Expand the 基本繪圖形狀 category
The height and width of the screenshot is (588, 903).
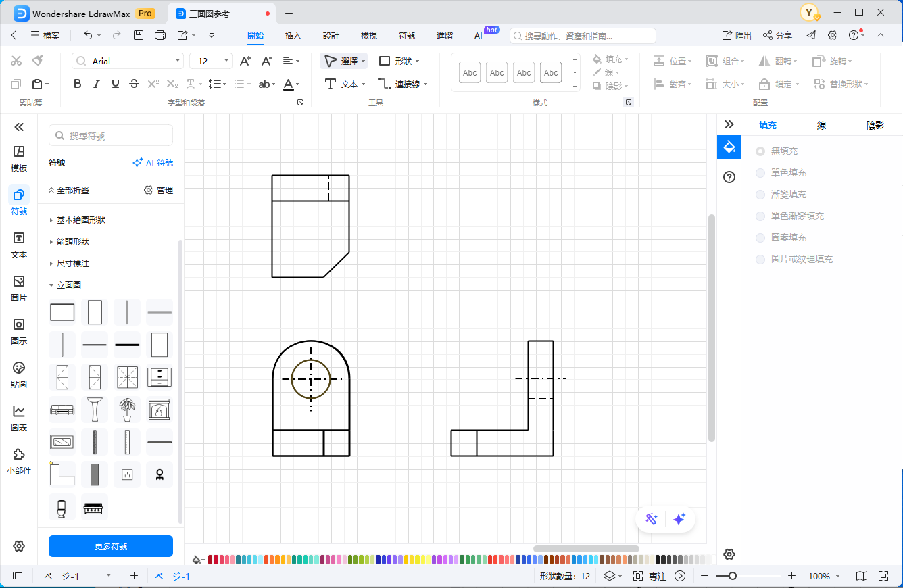coord(81,220)
